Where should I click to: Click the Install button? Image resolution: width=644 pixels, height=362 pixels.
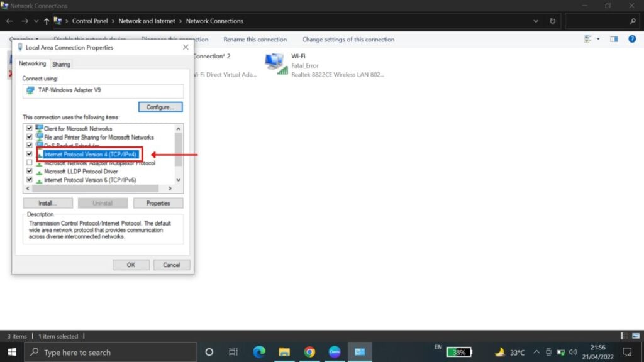click(x=48, y=203)
